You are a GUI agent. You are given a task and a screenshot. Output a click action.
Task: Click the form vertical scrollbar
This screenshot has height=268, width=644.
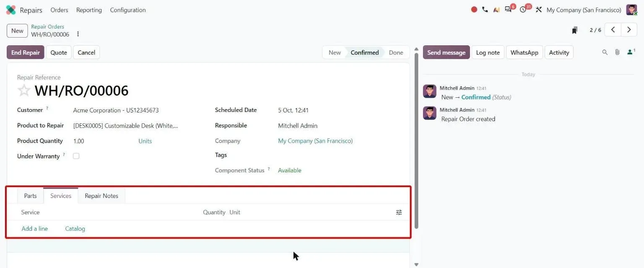[416, 141]
